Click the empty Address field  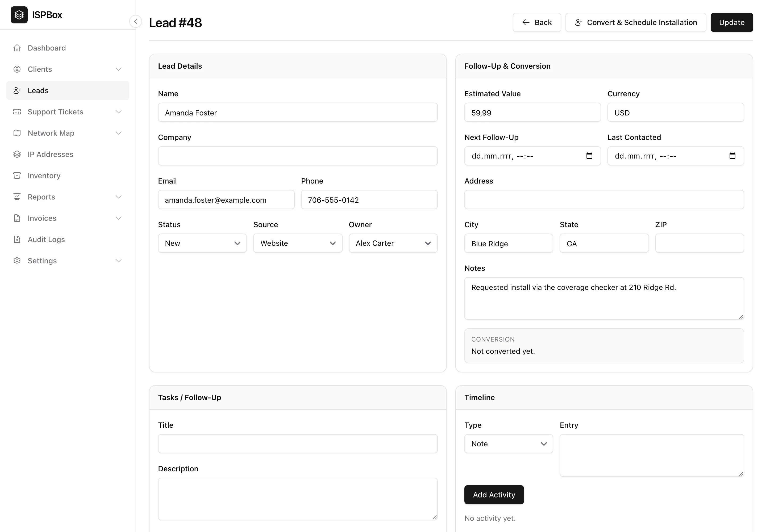pyautogui.click(x=604, y=200)
